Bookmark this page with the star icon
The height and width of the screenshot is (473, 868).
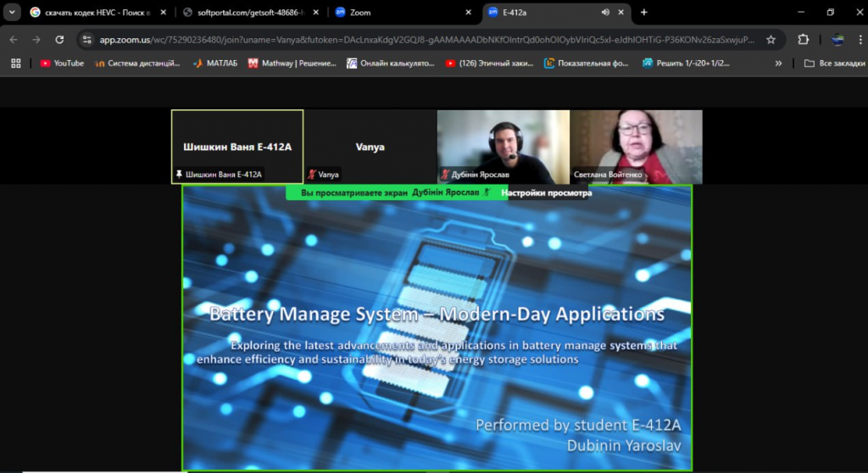pos(771,39)
